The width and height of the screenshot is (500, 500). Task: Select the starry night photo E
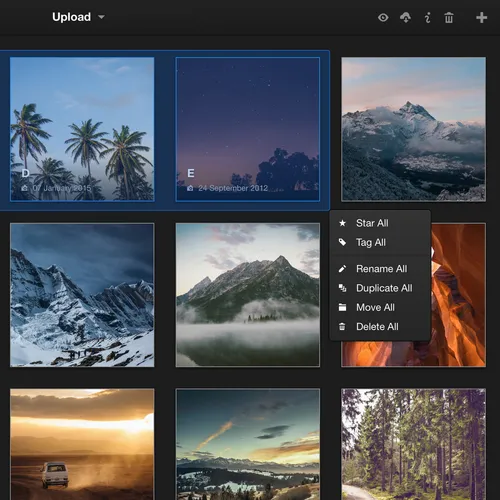[248, 129]
